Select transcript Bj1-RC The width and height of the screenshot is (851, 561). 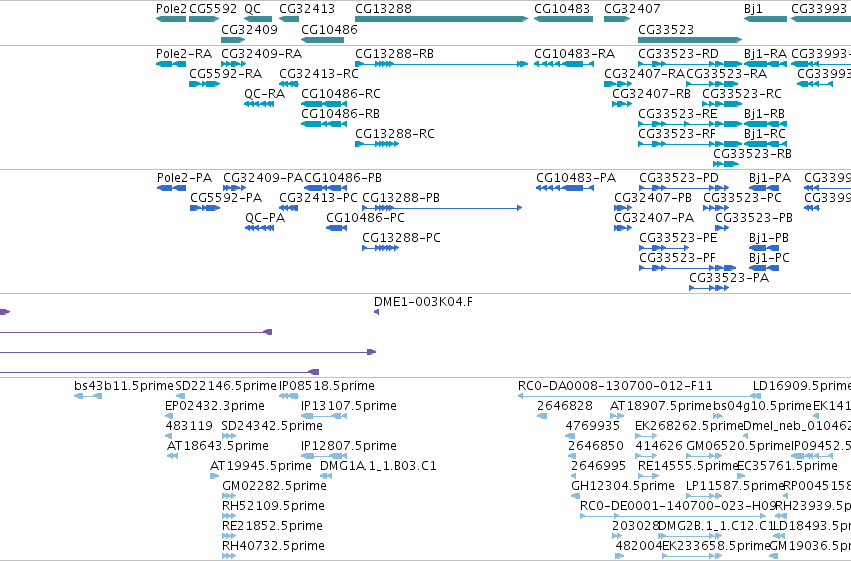pyautogui.click(x=765, y=144)
